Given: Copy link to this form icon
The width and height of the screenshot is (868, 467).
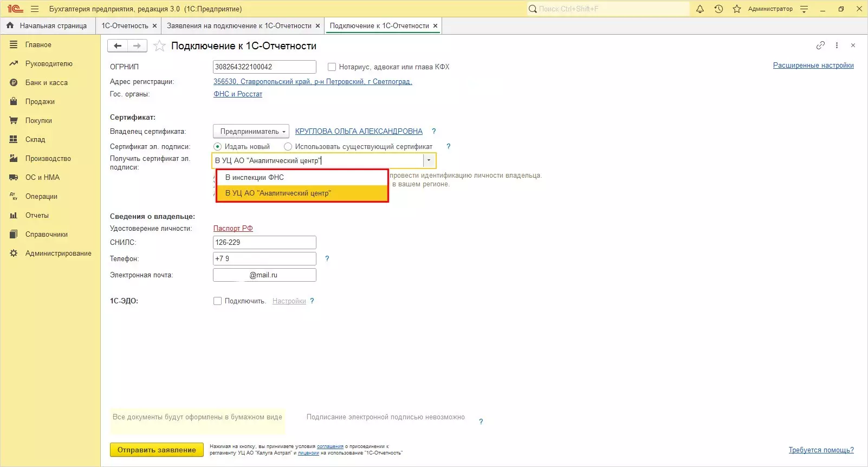Looking at the screenshot, I should click(x=821, y=46).
